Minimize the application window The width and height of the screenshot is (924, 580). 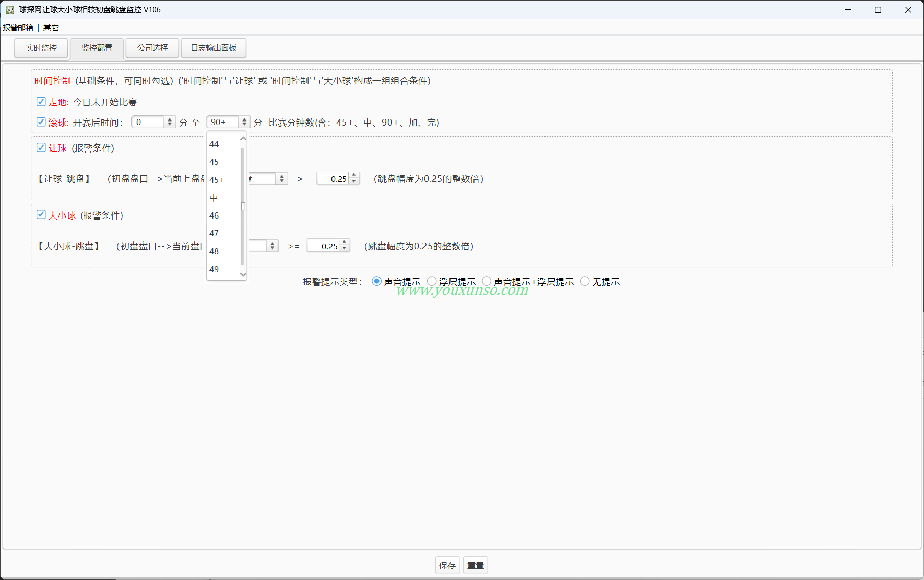click(848, 10)
